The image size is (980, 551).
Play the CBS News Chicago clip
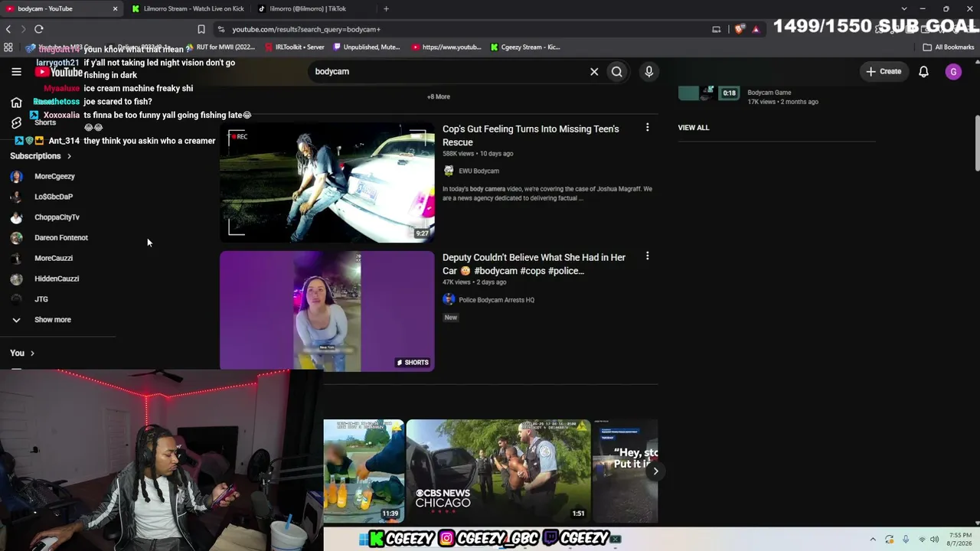498,471
